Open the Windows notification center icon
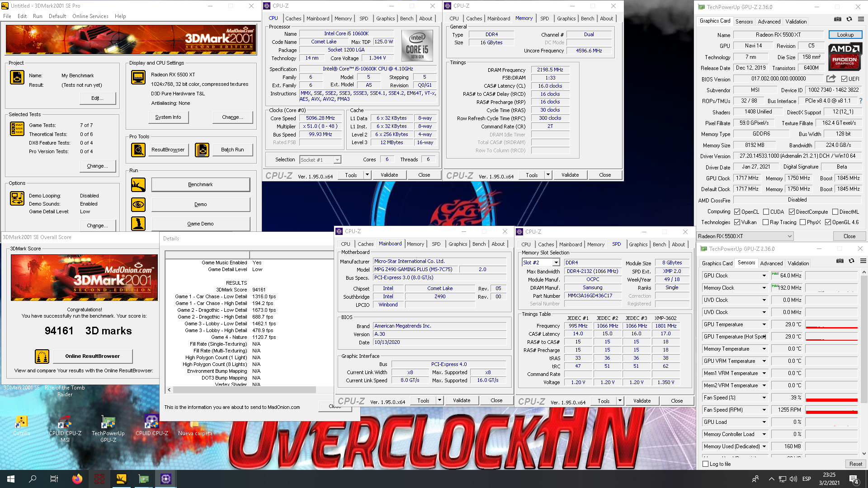Image resolution: width=868 pixels, height=488 pixels. 854,479
